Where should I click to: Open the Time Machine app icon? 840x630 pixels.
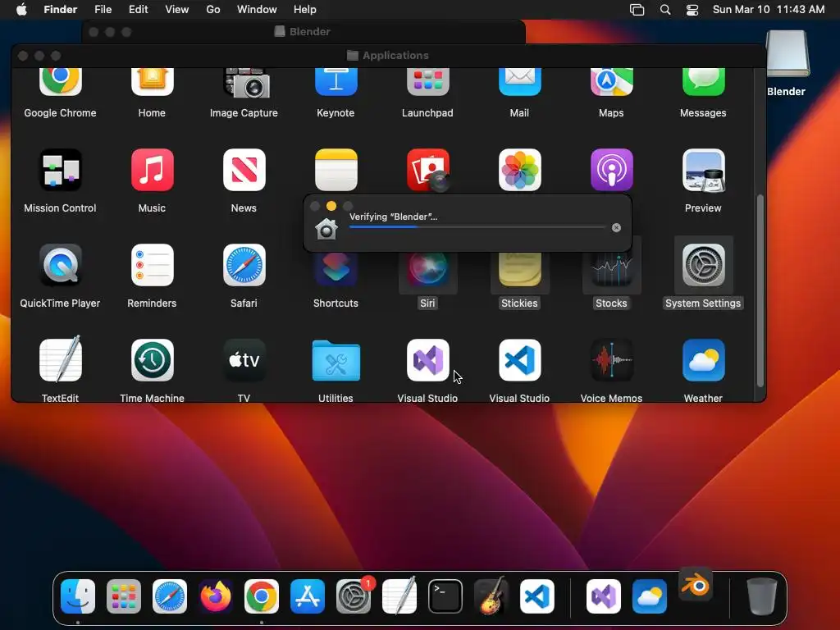(x=152, y=360)
